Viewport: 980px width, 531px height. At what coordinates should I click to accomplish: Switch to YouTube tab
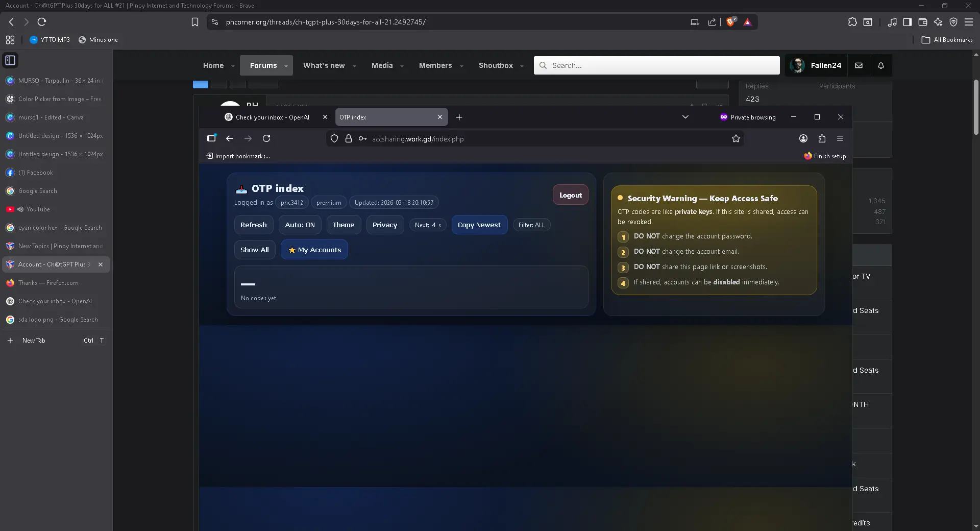point(55,209)
